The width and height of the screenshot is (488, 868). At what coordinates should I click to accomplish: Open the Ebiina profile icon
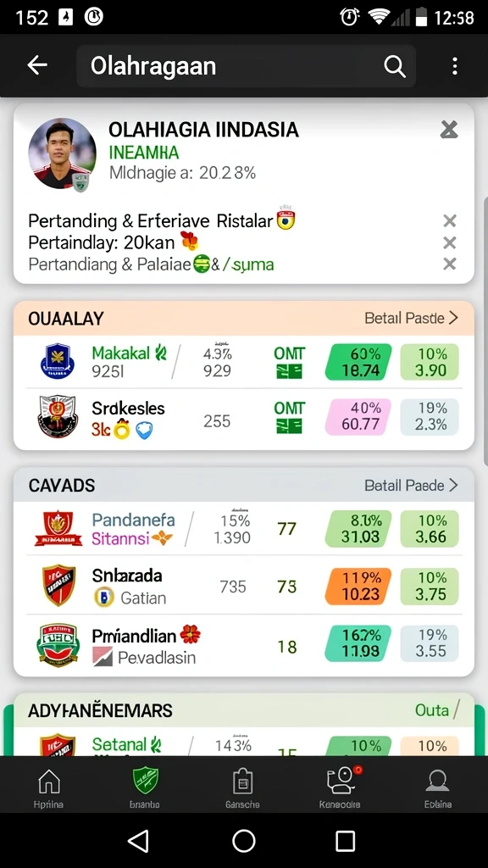click(438, 788)
